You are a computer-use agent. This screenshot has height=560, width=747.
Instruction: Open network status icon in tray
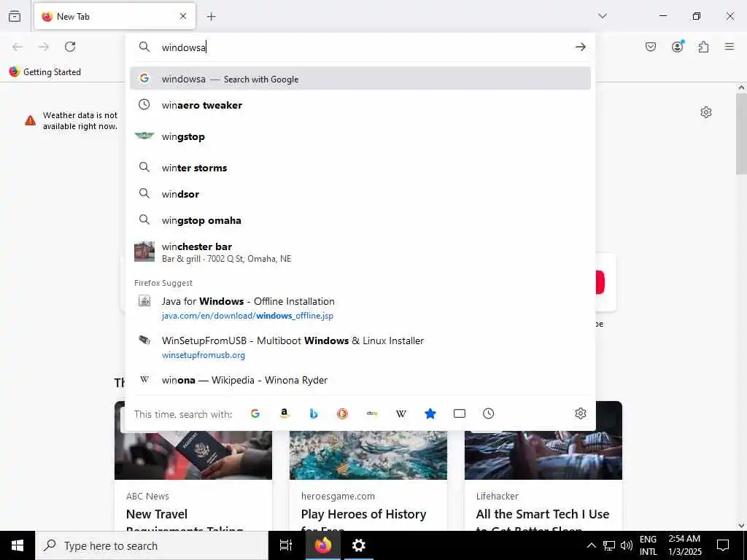(x=609, y=545)
